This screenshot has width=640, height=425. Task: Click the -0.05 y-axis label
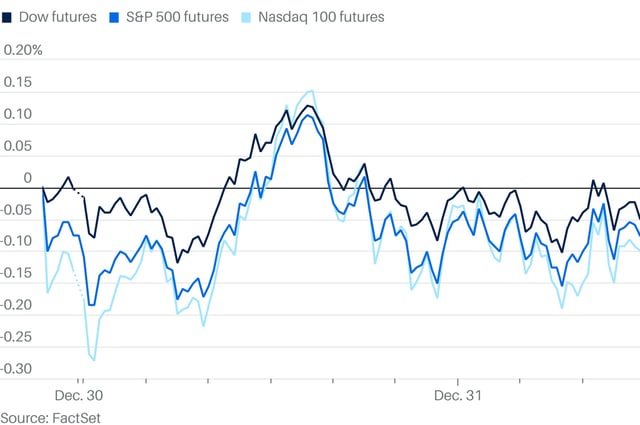coord(16,210)
